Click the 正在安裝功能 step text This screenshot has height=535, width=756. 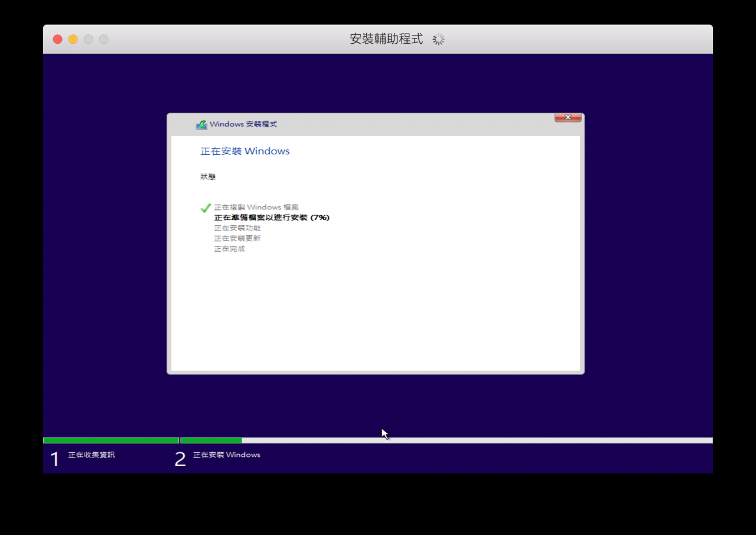tap(237, 228)
